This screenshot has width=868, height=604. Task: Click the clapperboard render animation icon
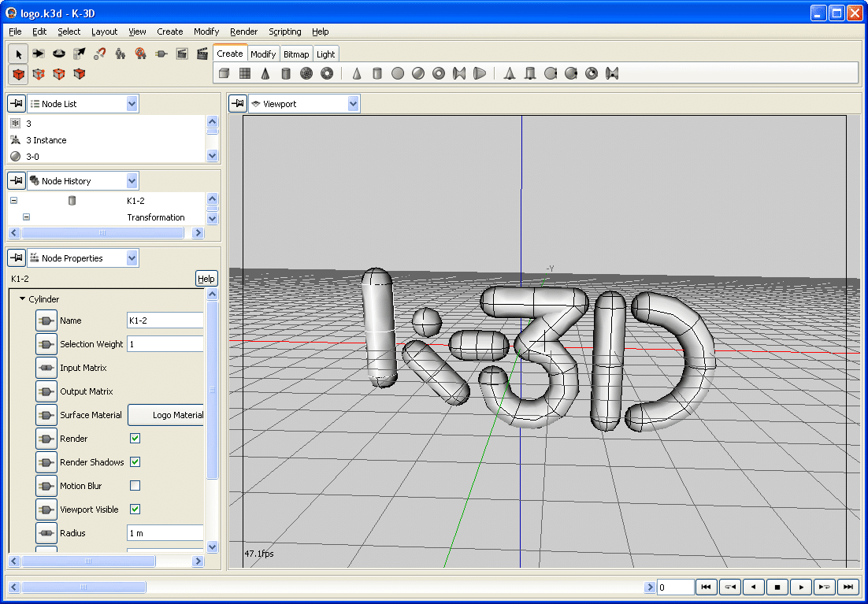coord(202,54)
